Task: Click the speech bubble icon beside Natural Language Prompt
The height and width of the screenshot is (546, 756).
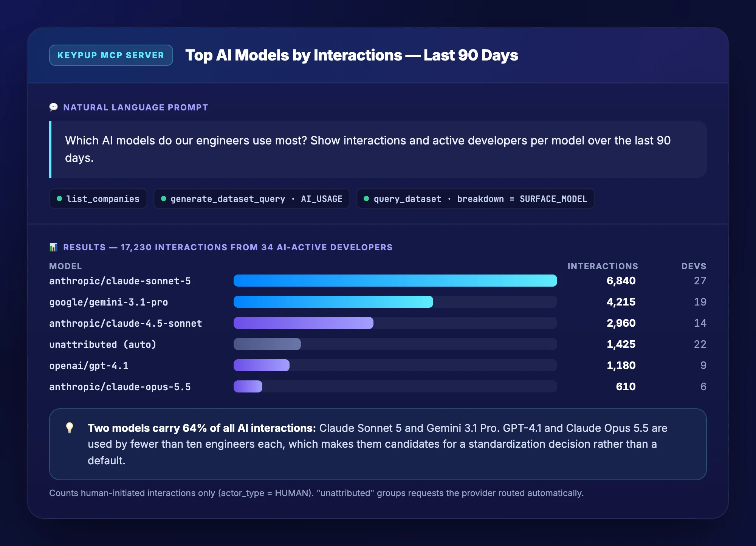Action: tap(54, 107)
